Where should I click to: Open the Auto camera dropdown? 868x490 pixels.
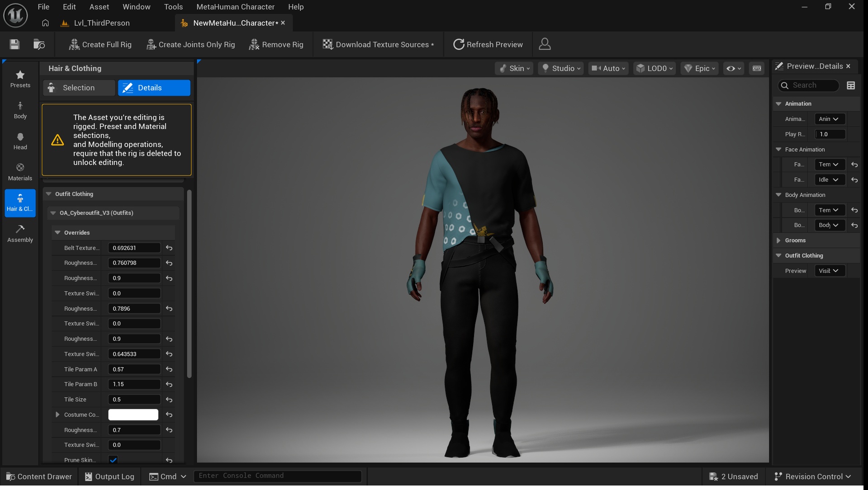pos(608,68)
